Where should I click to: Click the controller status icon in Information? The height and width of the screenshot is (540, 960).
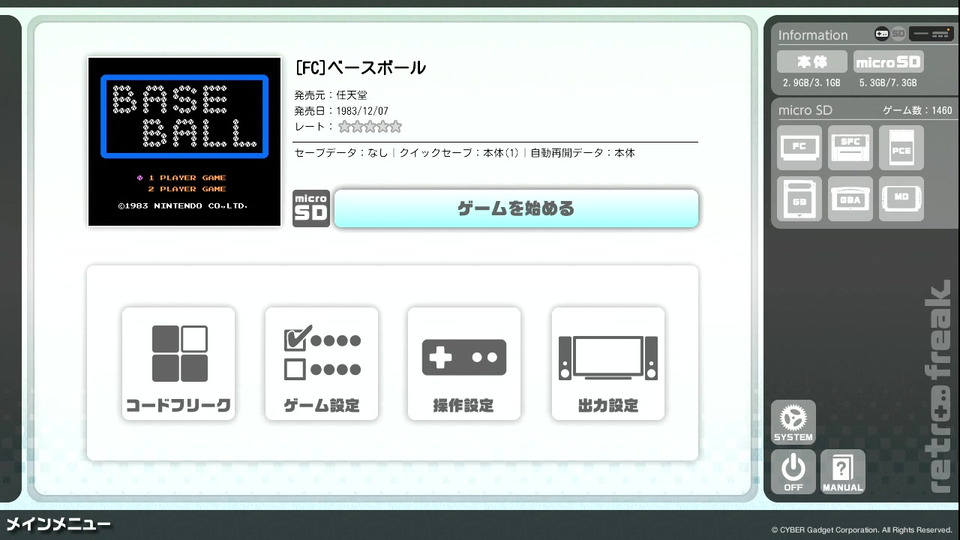[882, 34]
